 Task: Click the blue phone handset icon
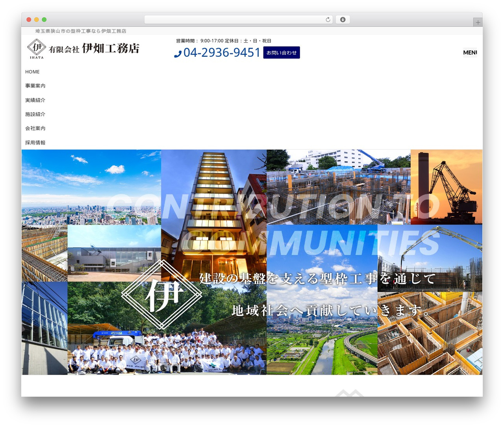click(178, 54)
